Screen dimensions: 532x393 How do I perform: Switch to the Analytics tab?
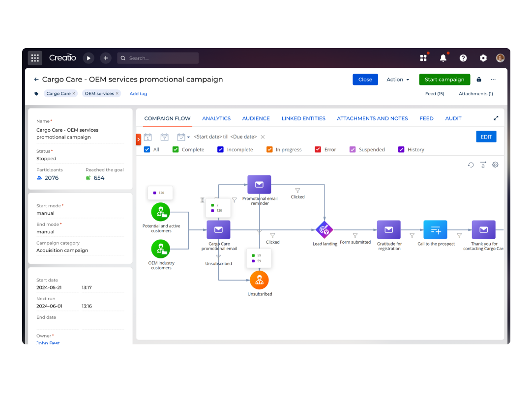[x=216, y=118]
